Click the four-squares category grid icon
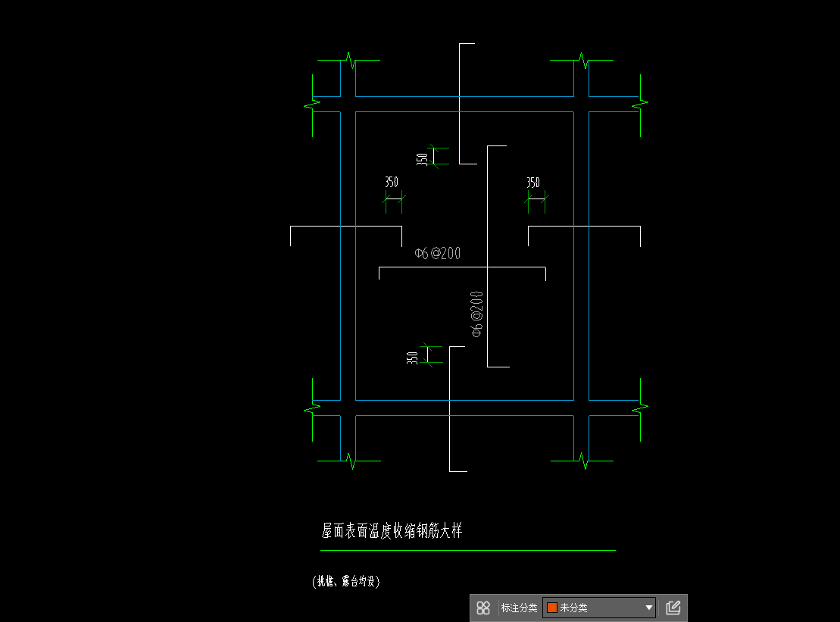Image resolution: width=840 pixels, height=622 pixels. click(483, 608)
